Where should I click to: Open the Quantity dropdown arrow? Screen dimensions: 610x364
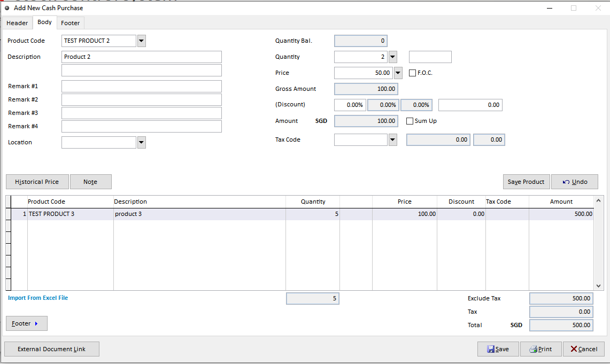[x=393, y=57]
